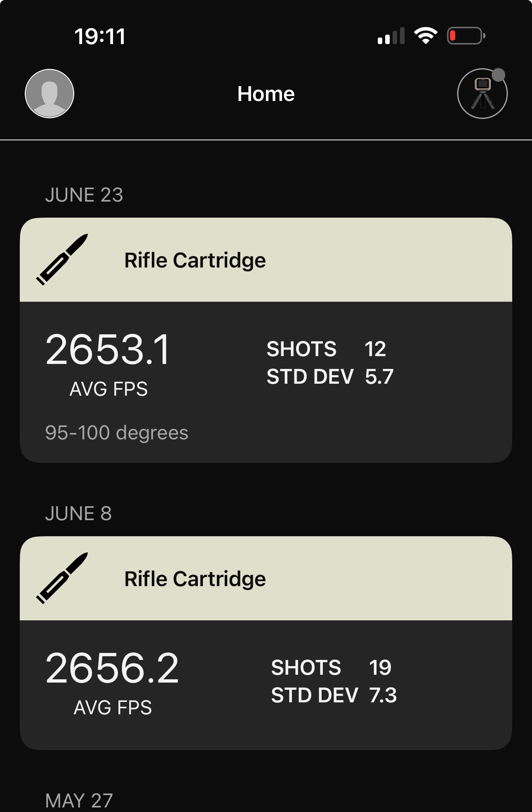Image resolution: width=532 pixels, height=812 pixels.
Task: Tap the JUNE 8 date header
Action: point(78,514)
